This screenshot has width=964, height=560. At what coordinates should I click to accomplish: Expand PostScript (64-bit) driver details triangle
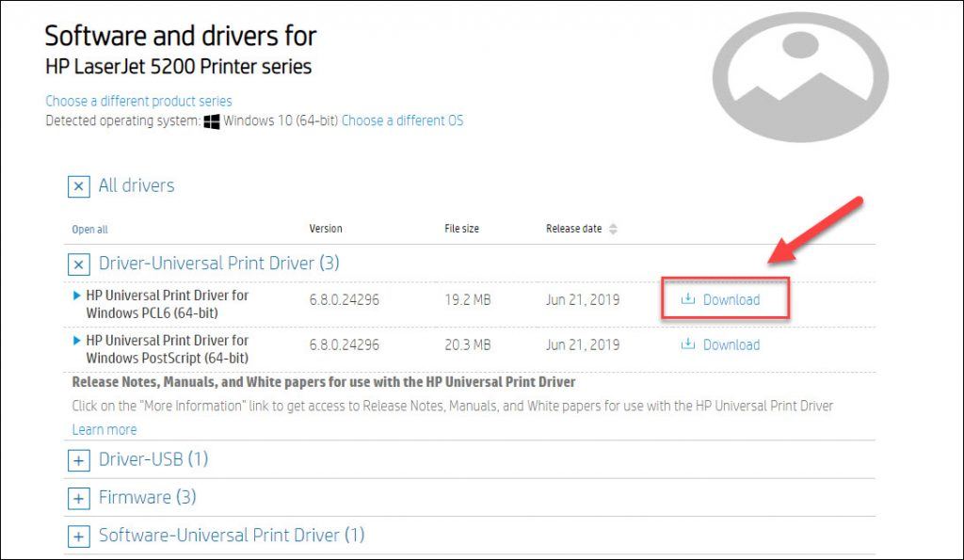pos(77,341)
